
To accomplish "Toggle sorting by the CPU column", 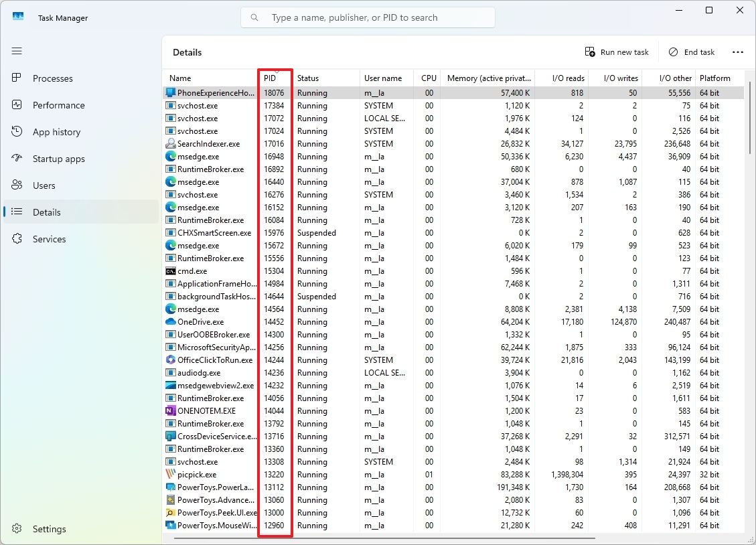I will 428,78.
